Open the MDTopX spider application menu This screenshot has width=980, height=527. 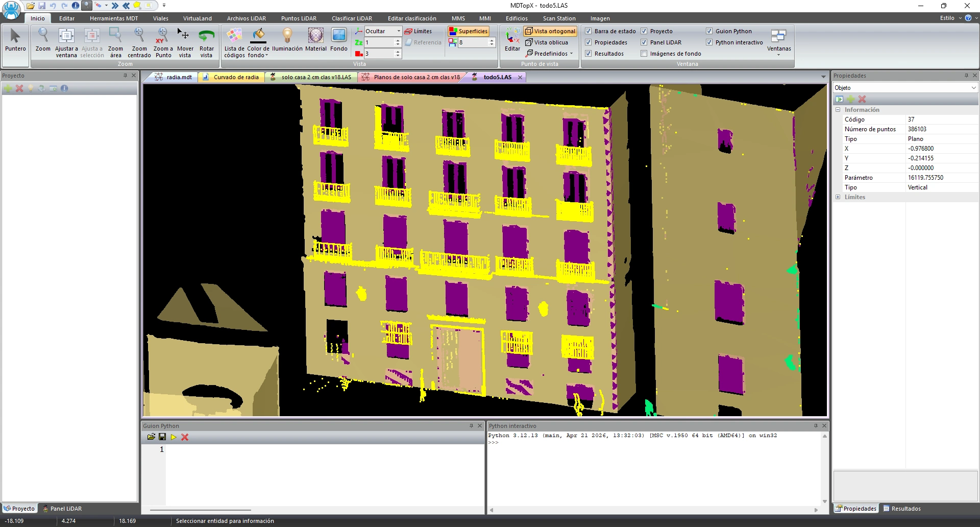click(11, 10)
